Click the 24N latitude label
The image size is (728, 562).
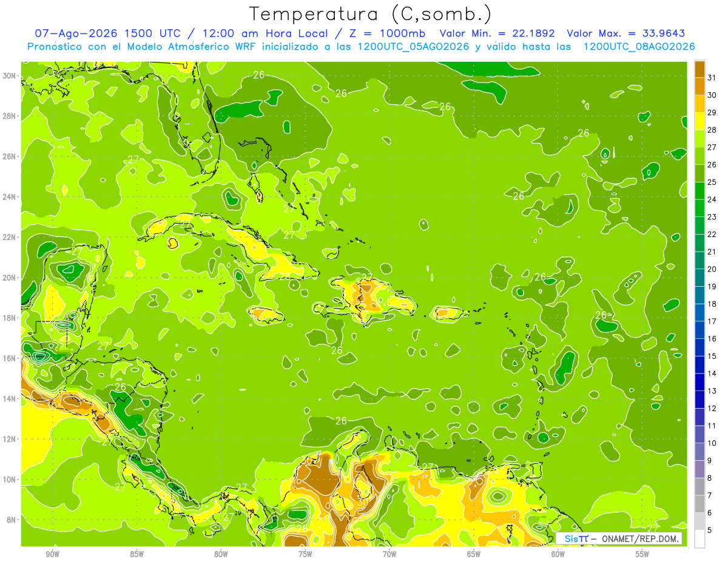tap(10, 197)
